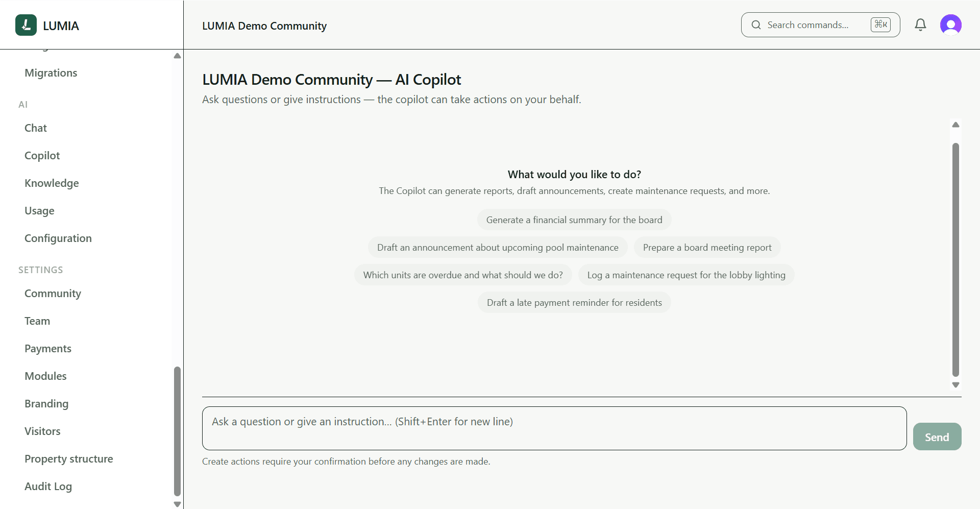This screenshot has height=509, width=980.
Task: Open the user profile avatar
Action: tap(951, 25)
